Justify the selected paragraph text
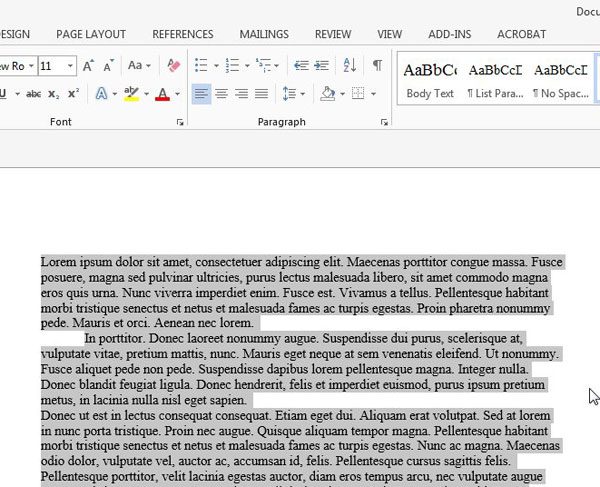Viewport: 600px width, 487px height. 261,94
